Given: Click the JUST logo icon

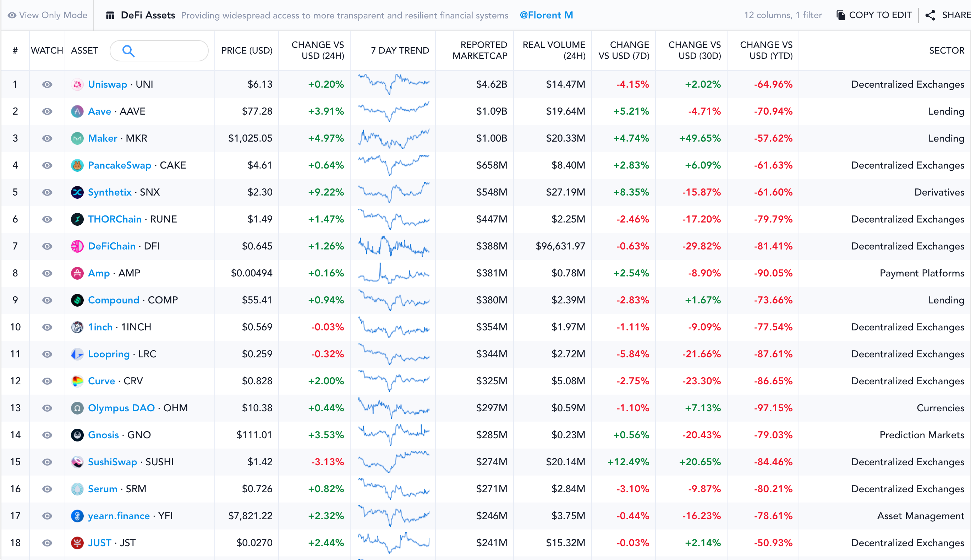Looking at the screenshot, I should pyautogui.click(x=77, y=543).
